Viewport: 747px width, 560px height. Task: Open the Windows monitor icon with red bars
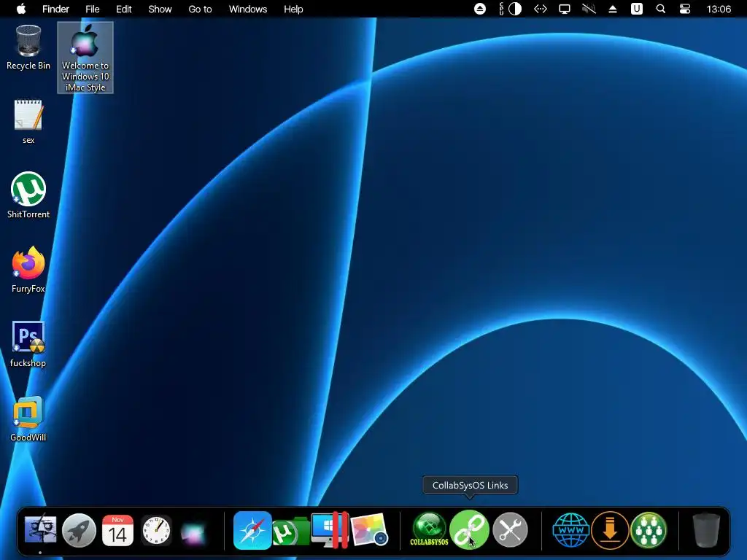330,529
